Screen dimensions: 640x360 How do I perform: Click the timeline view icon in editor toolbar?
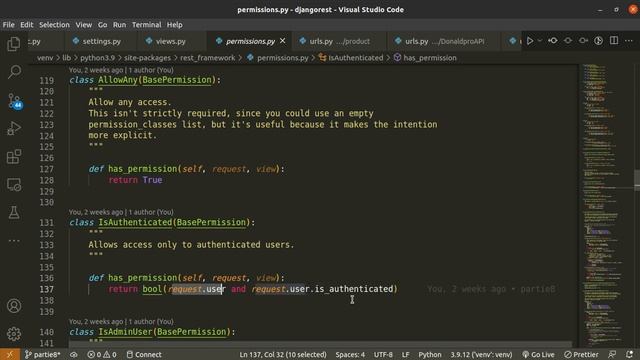pyautogui.click(x=598, y=41)
